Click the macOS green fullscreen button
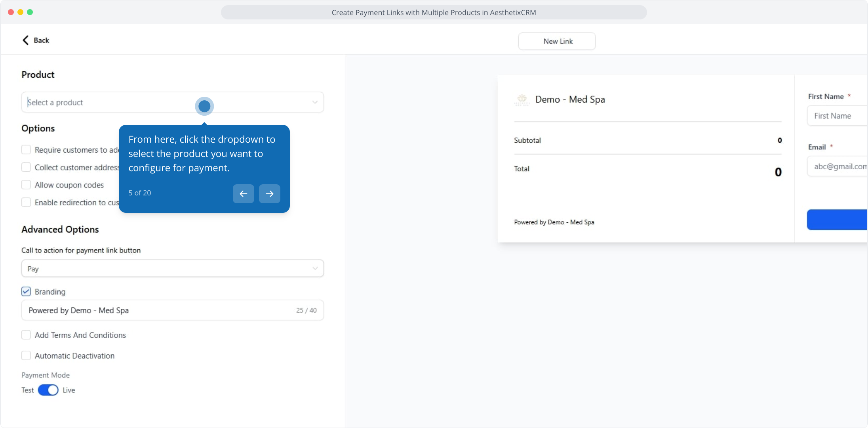 point(30,12)
